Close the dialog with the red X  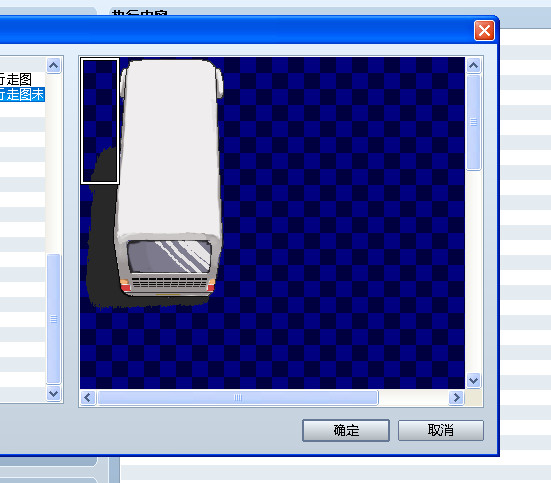484,31
